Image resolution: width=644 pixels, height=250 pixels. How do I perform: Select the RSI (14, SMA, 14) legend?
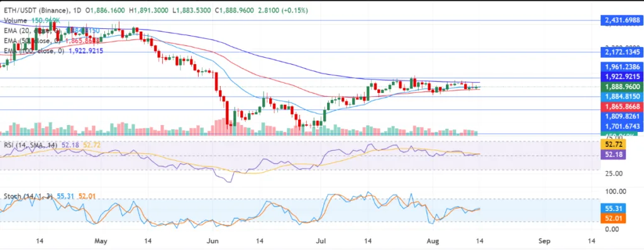click(31, 145)
